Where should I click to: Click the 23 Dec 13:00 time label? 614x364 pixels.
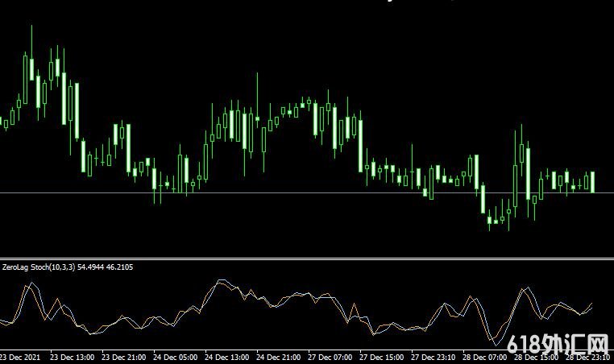(72, 358)
